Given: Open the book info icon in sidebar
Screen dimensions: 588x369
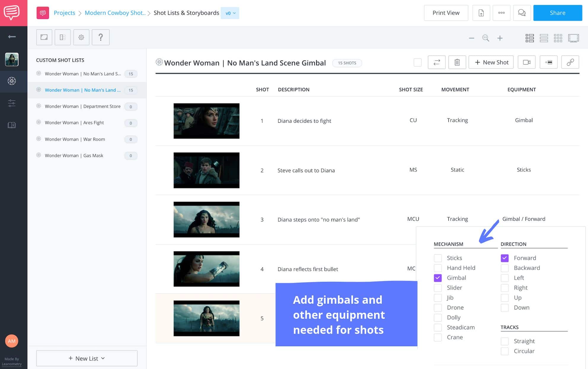Looking at the screenshot, I should 12,125.
